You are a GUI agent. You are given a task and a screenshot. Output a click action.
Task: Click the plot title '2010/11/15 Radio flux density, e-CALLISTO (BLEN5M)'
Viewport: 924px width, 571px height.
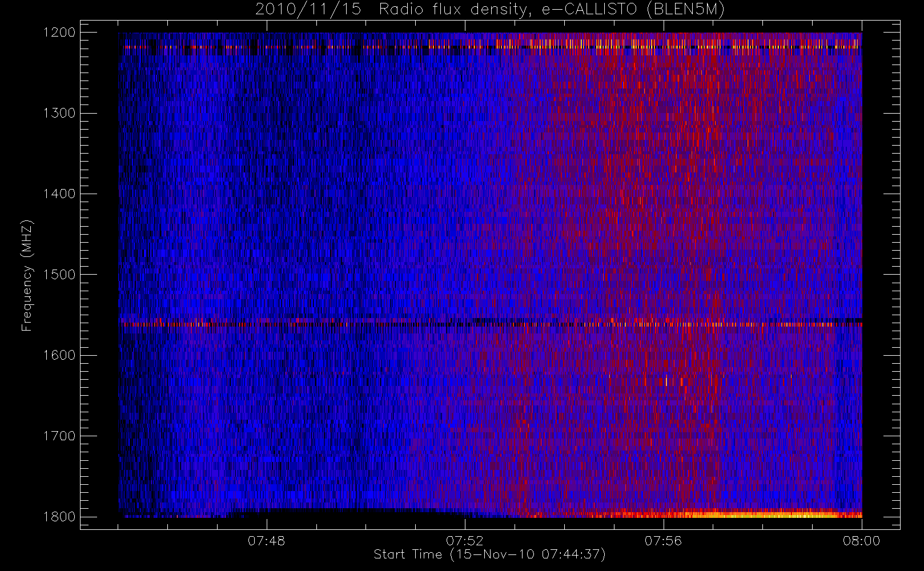490,10
